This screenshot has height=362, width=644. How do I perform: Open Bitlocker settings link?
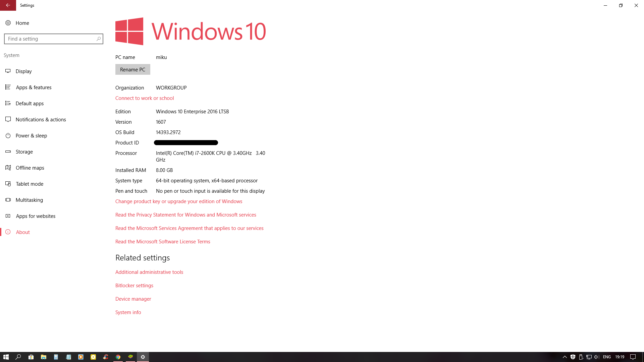tap(134, 286)
